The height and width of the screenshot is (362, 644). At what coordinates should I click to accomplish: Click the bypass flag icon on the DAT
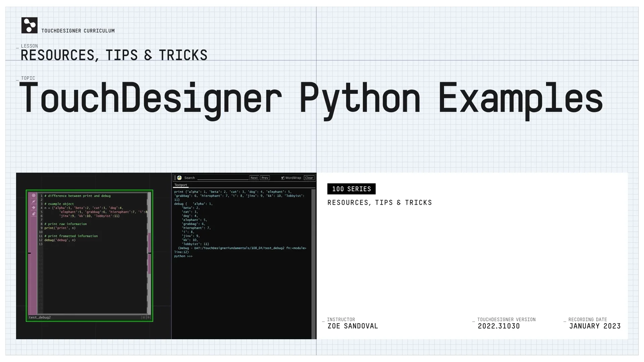(x=34, y=201)
